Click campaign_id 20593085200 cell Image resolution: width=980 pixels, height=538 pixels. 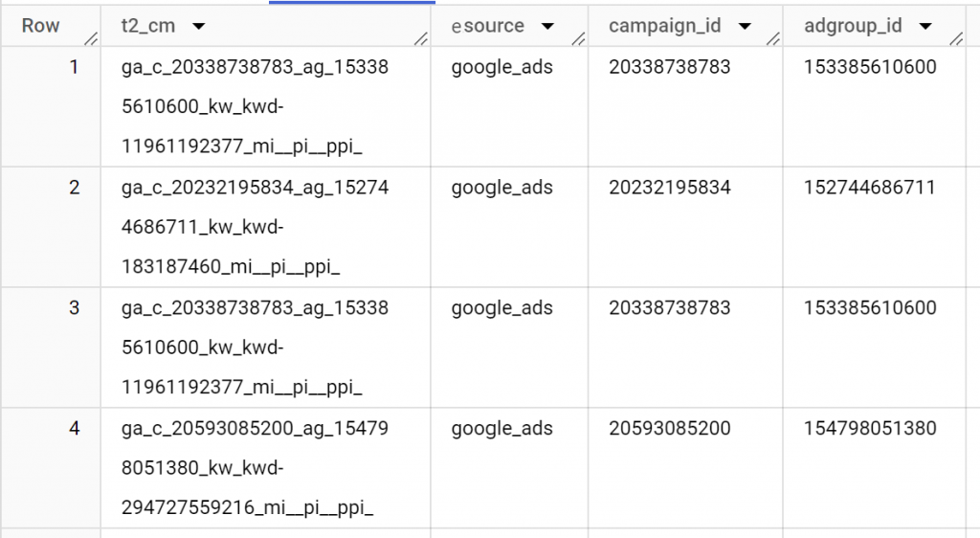(x=669, y=429)
